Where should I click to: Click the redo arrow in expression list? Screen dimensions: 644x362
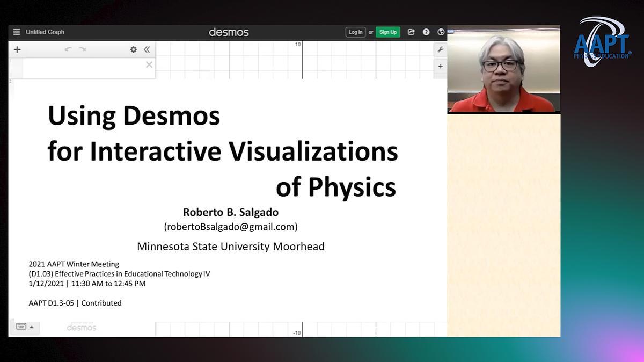pos(82,49)
